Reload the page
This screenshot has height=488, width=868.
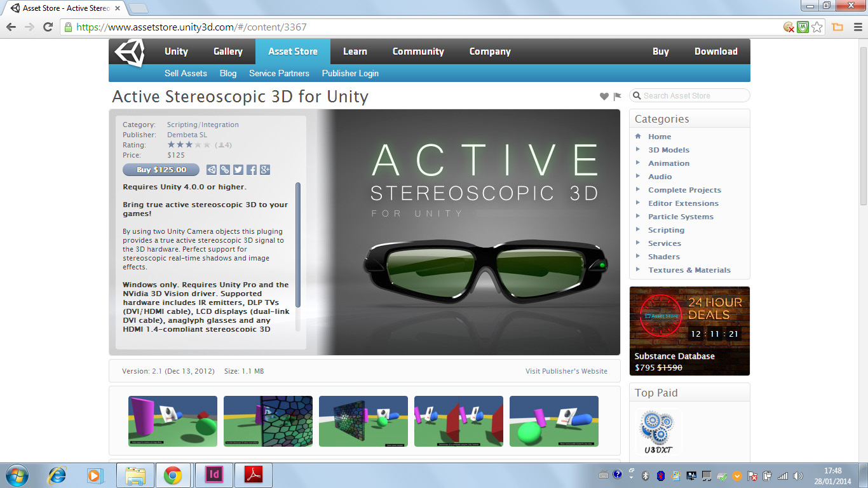coord(48,27)
